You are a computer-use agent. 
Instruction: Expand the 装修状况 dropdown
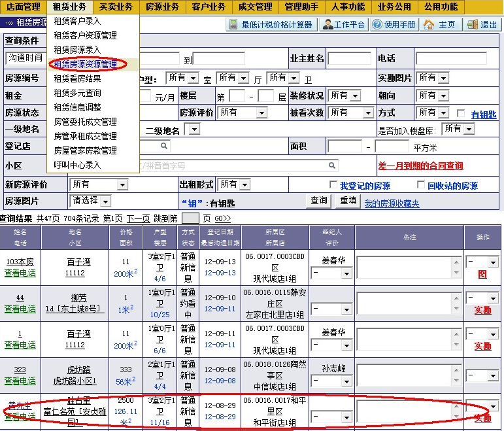tap(344, 95)
